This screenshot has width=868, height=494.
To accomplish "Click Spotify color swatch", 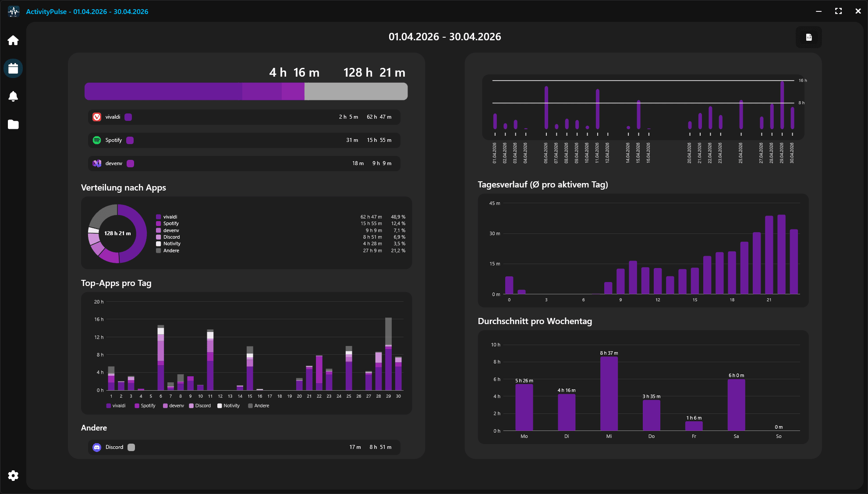I will tap(130, 140).
